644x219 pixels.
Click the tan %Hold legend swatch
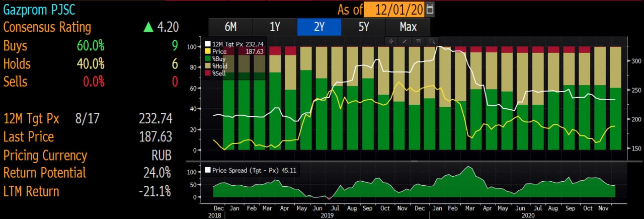208,66
